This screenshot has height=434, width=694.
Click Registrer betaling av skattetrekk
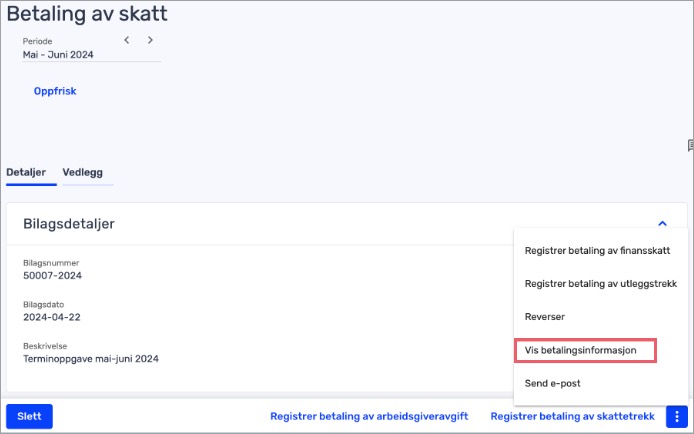coord(572,416)
